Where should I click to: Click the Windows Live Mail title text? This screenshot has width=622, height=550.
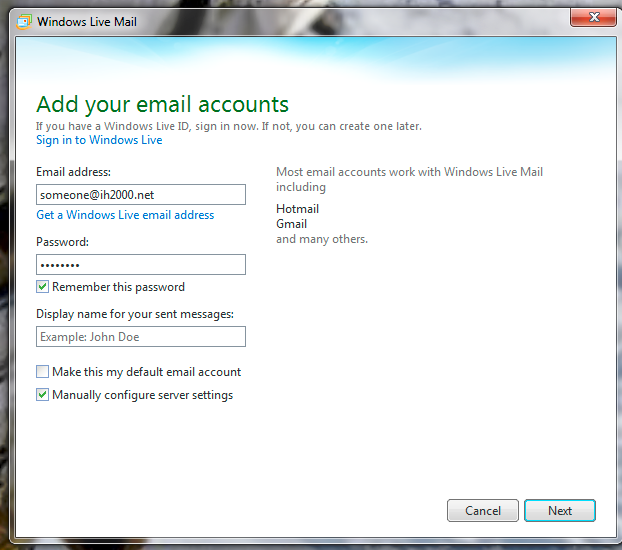click(87, 22)
